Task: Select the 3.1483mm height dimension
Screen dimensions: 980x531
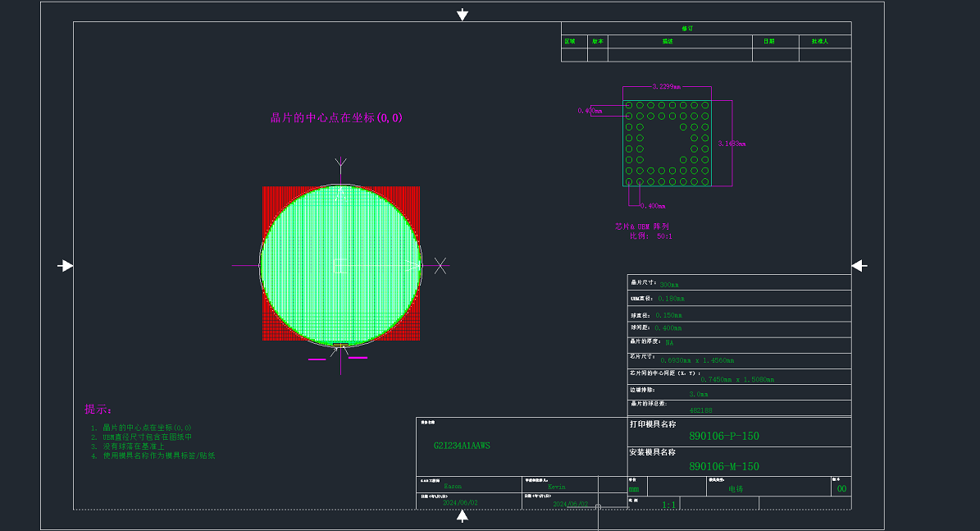Action: click(x=731, y=144)
